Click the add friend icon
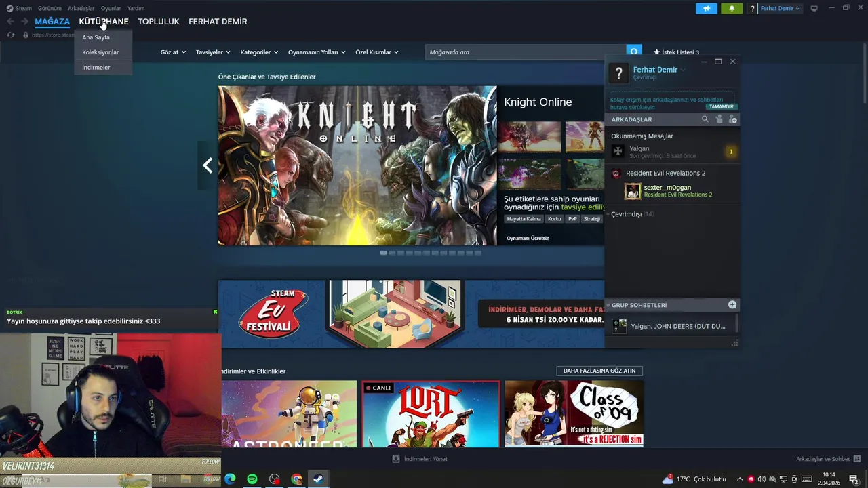Image resolution: width=868 pixels, height=488 pixels. click(732, 119)
